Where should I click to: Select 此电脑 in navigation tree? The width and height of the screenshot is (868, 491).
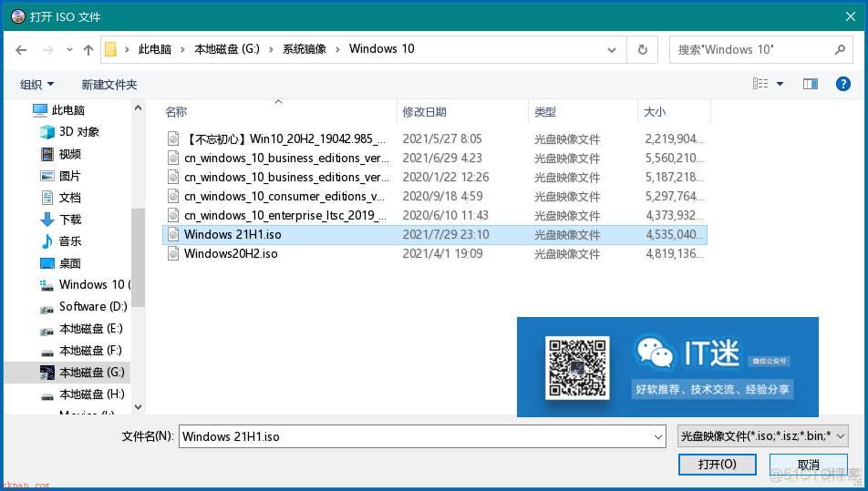(x=67, y=110)
